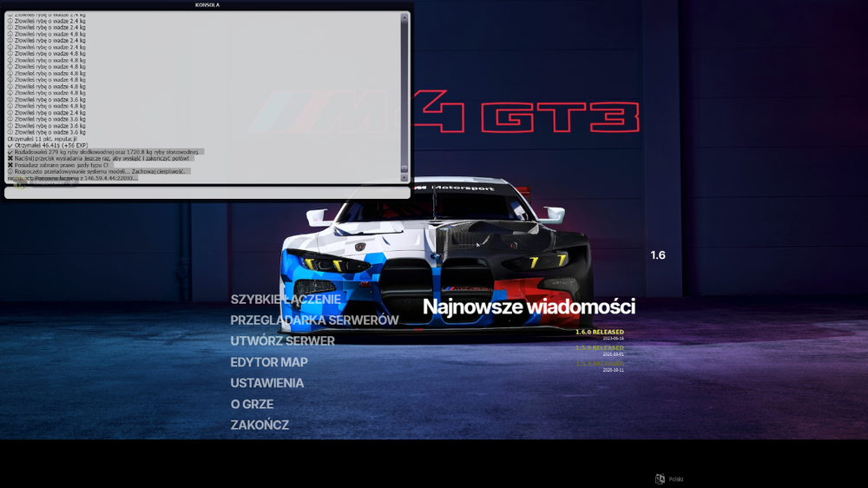This screenshot has width=868, height=488.
Task: Open the EDYTOR MAP menu entry
Action: (x=269, y=362)
